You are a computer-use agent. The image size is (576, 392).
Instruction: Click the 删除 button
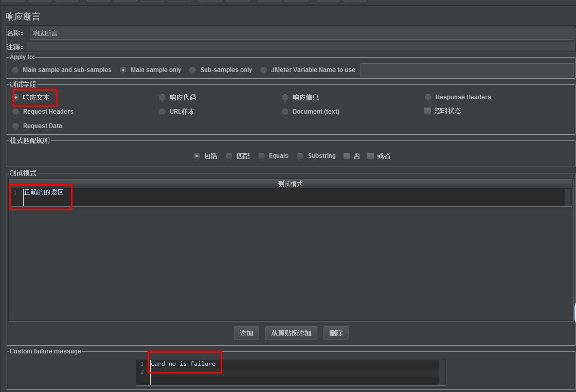pos(336,333)
